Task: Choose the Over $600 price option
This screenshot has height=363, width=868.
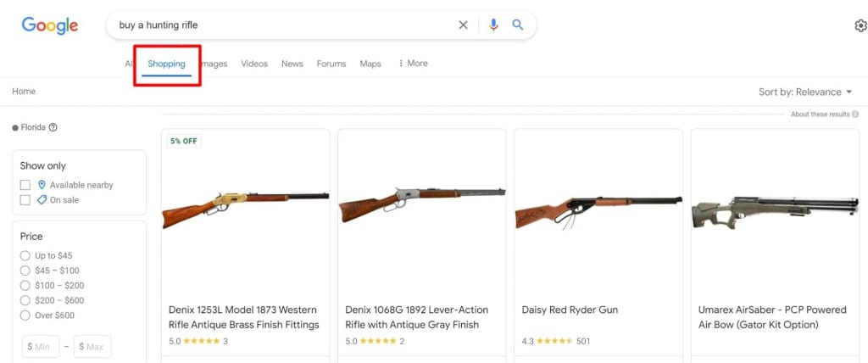Action: [x=25, y=316]
